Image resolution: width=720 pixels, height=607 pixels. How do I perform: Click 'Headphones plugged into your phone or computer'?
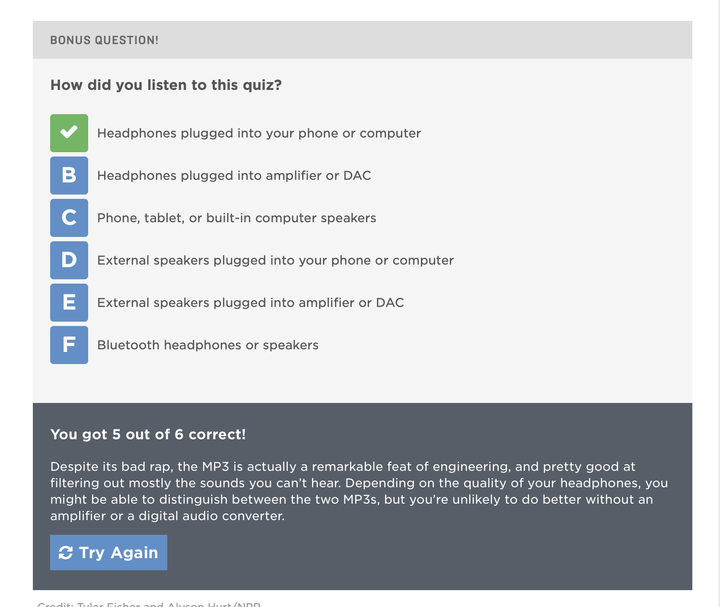[x=259, y=133]
